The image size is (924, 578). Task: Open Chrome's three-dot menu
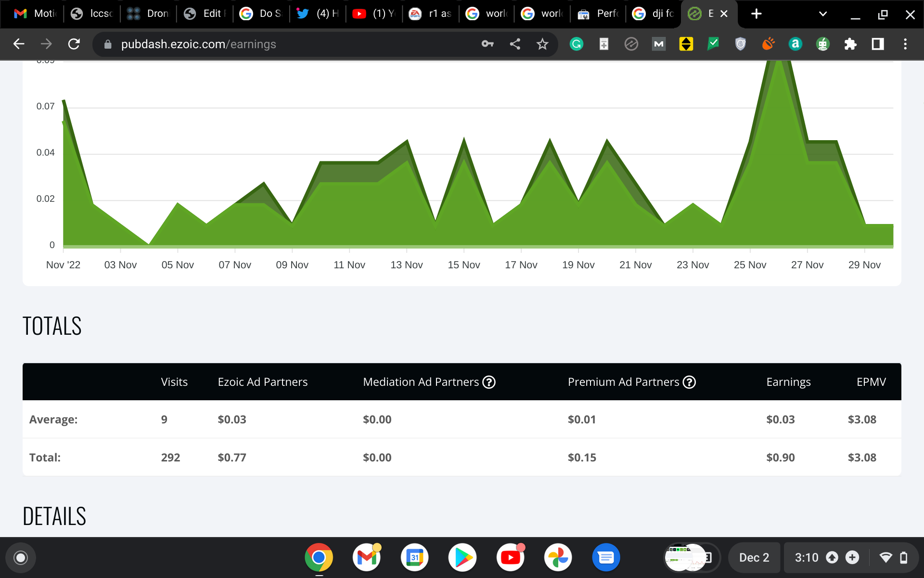(905, 44)
